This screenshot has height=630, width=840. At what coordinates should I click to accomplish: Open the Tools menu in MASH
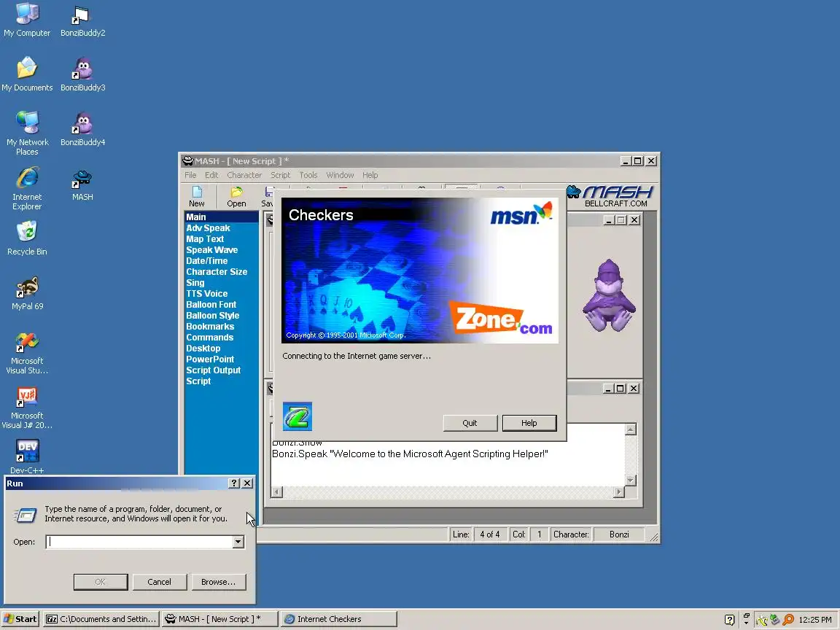coord(308,175)
